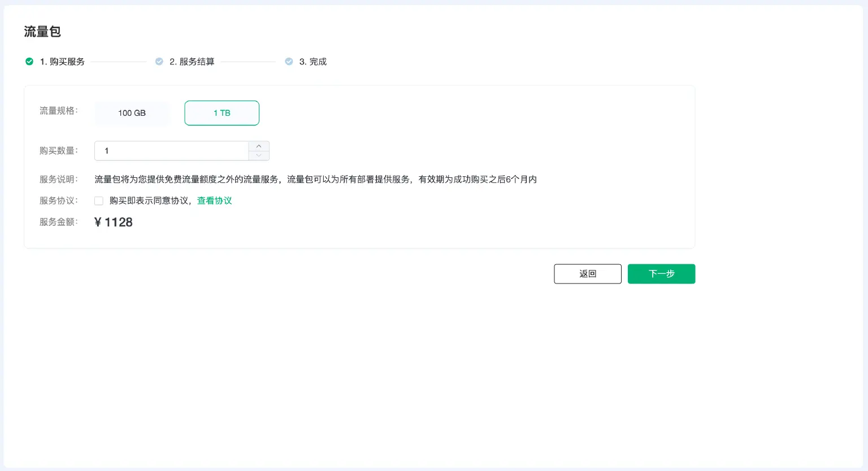Click inside the purchase quantity input field
The width and height of the screenshot is (868, 471).
click(x=170, y=151)
